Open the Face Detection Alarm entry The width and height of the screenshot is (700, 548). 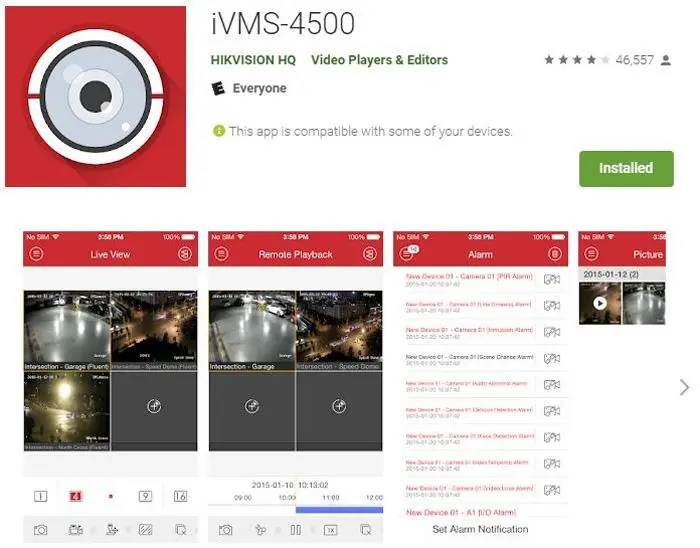(x=469, y=438)
